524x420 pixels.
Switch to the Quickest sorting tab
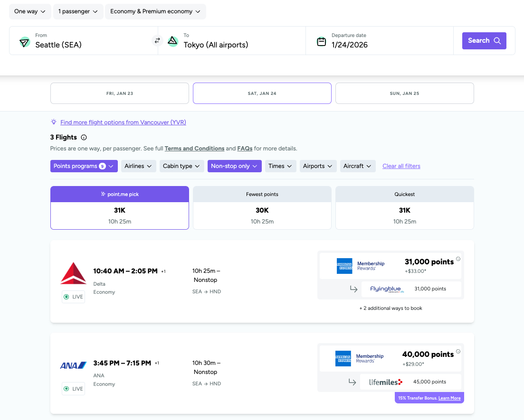pos(404,208)
